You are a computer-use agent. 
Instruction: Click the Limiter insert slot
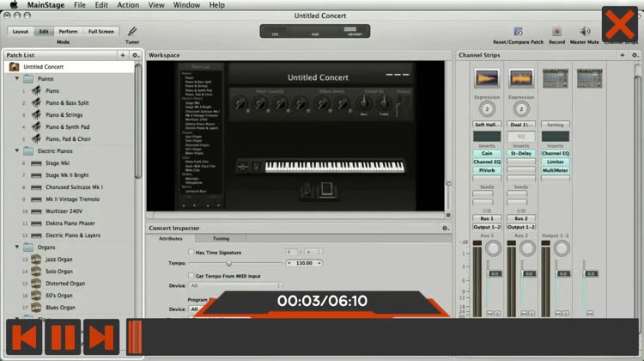(x=556, y=162)
